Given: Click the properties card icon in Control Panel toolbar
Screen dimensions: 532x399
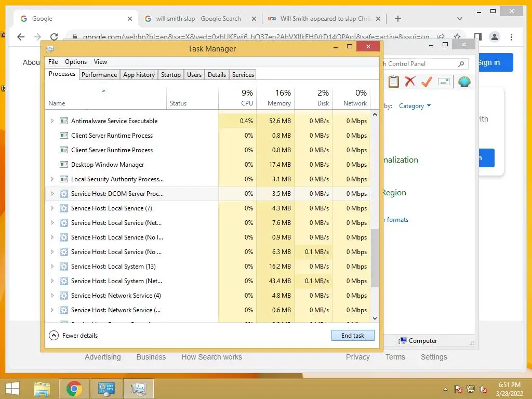Looking at the screenshot, I should [x=444, y=82].
